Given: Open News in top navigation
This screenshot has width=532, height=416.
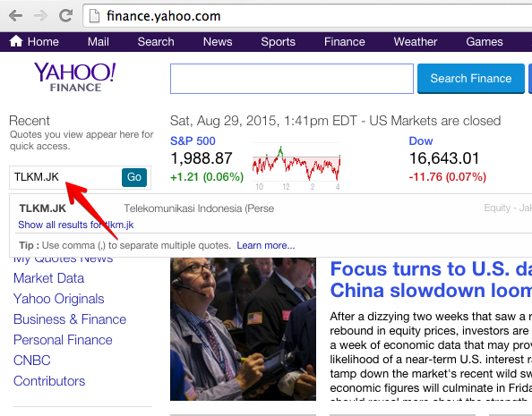Looking at the screenshot, I should 218,42.
